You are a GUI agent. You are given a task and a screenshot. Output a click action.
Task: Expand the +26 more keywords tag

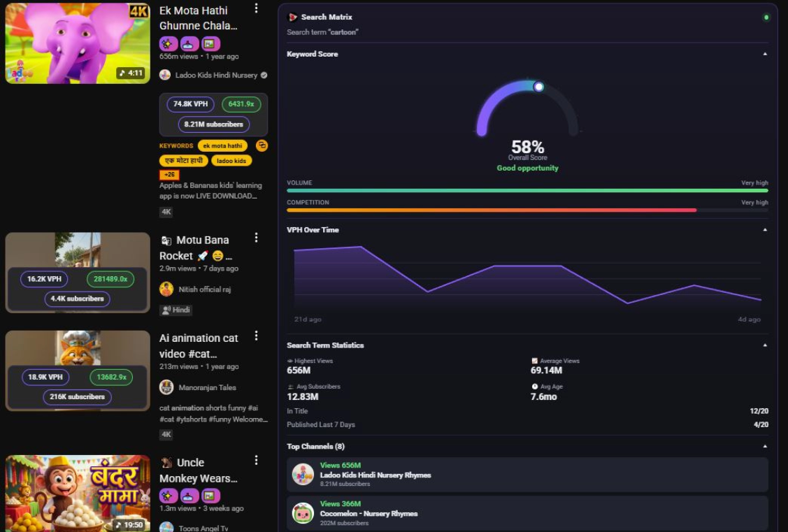169,175
